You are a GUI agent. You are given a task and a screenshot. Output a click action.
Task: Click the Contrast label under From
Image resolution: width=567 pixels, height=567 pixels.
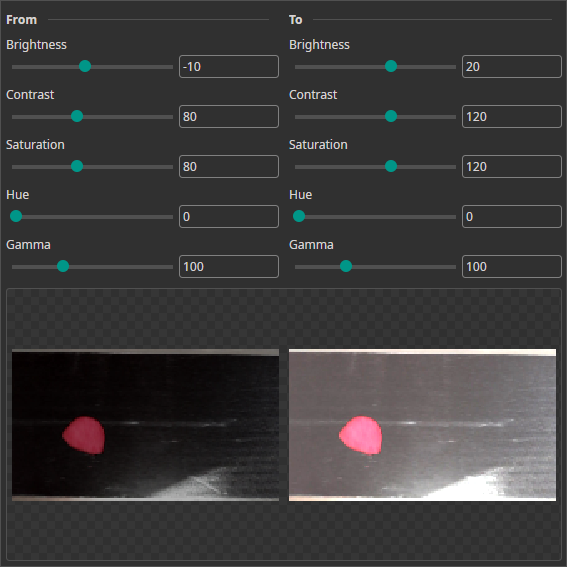coord(30,95)
